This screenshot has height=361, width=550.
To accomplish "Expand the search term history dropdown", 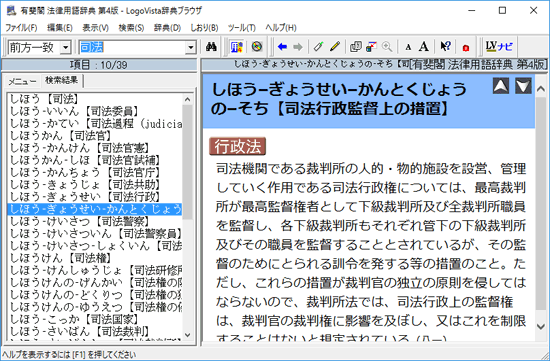I will (190, 47).
